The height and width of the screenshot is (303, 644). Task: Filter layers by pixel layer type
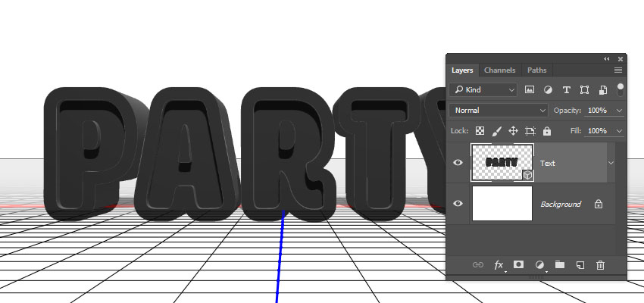pyautogui.click(x=530, y=89)
